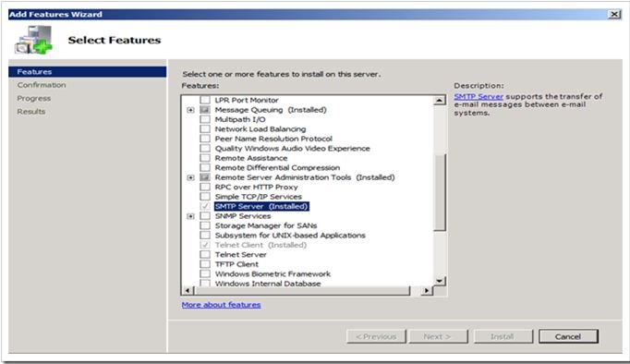Click the features list scroll-down arrow
The height and width of the screenshot is (364, 630).
(x=440, y=281)
